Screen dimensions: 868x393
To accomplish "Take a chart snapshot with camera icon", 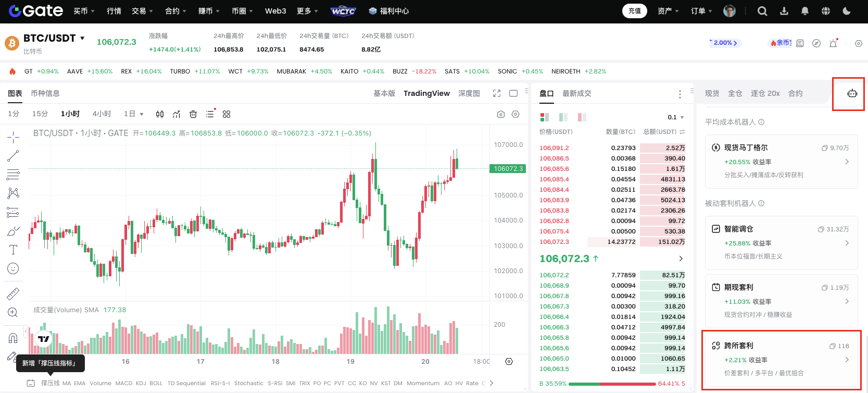I will pyautogui.click(x=500, y=114).
